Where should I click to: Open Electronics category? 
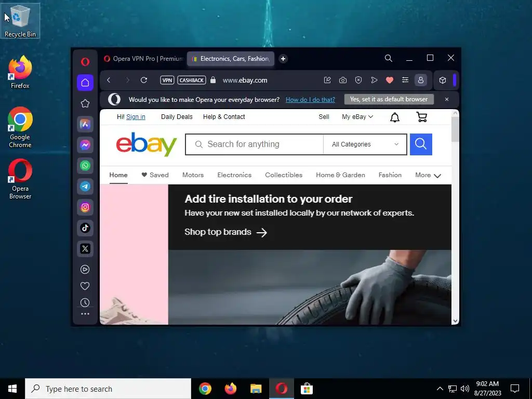(x=234, y=175)
